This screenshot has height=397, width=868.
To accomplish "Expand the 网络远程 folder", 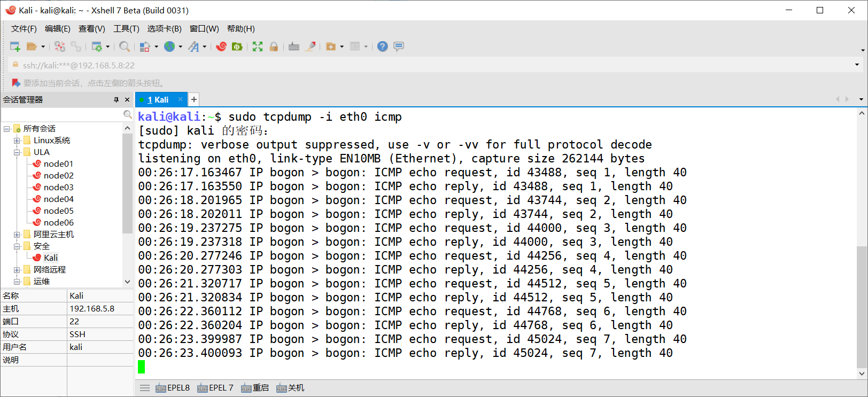I will click(x=17, y=270).
